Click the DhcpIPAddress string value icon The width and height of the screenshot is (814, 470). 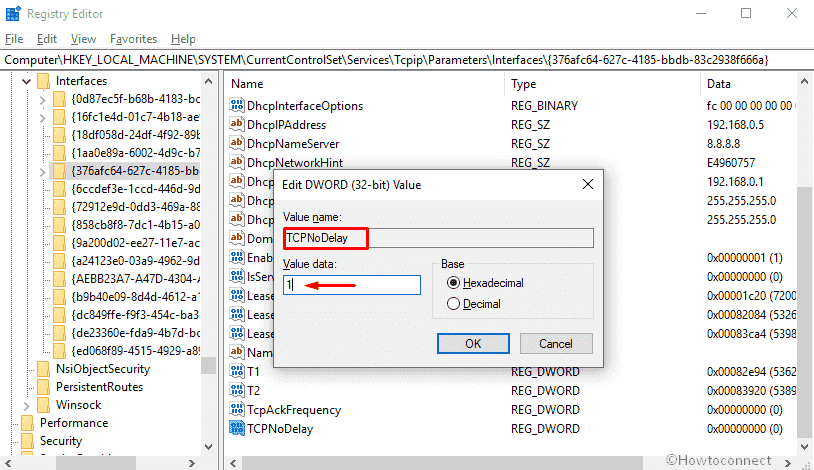pyautogui.click(x=238, y=125)
